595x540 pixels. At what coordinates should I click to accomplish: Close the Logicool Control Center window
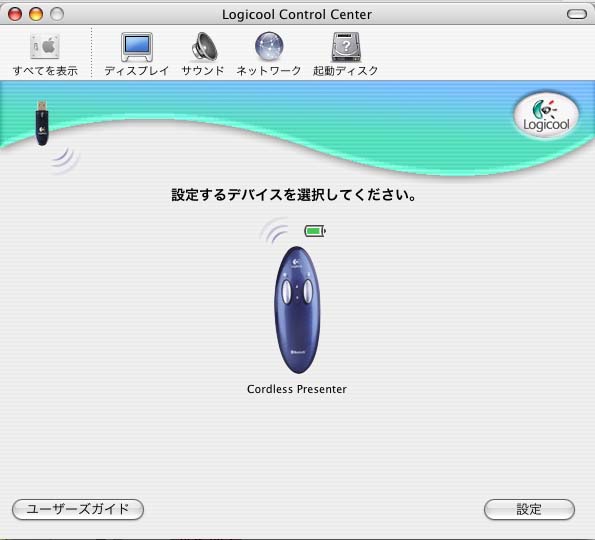point(15,14)
